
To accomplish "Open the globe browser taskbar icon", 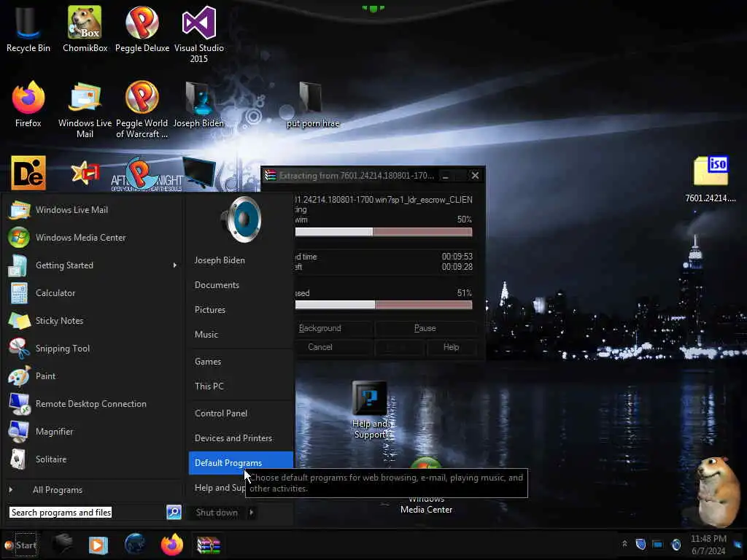I will pos(135,544).
